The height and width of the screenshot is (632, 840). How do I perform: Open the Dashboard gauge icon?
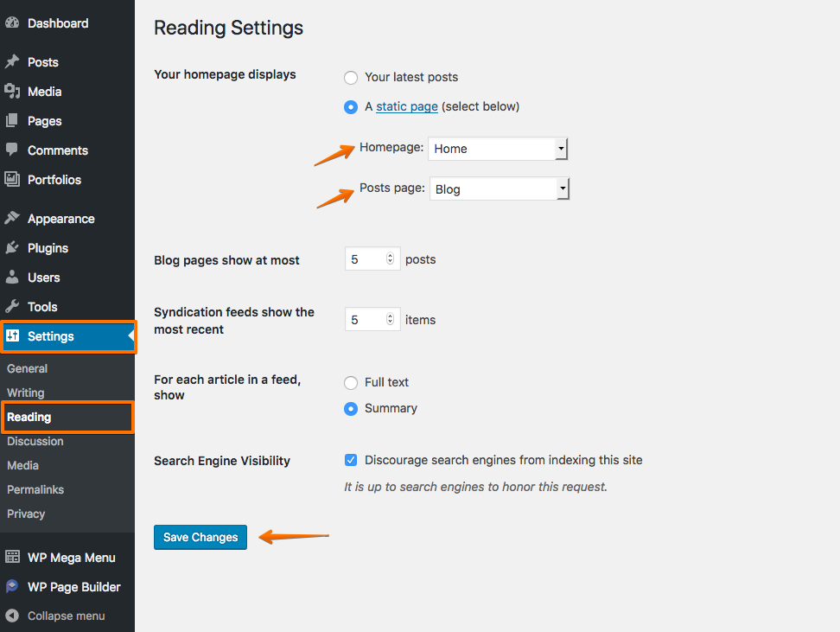[12, 23]
